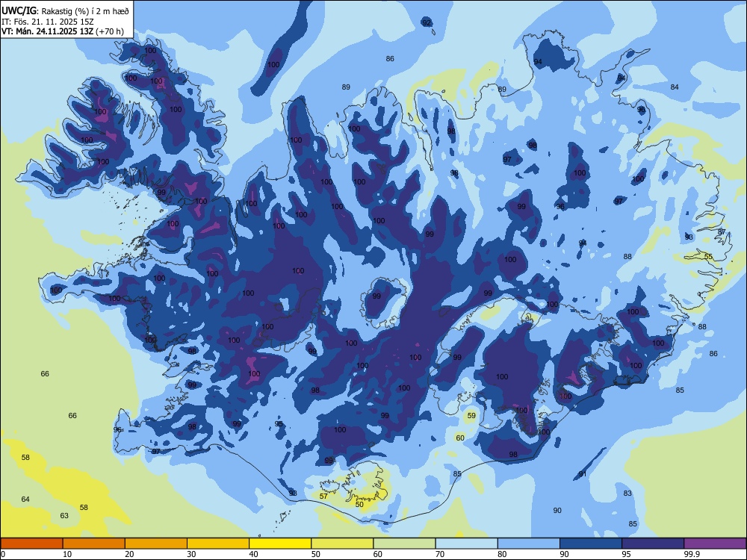Click the '80' legend scale label
The image size is (747, 560).
(x=502, y=554)
